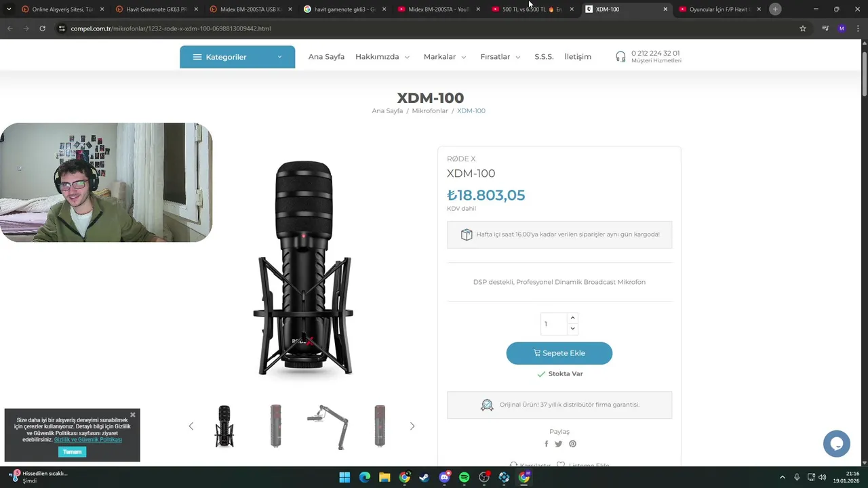Call the 0 212 224 32 01 phone number

655,53
